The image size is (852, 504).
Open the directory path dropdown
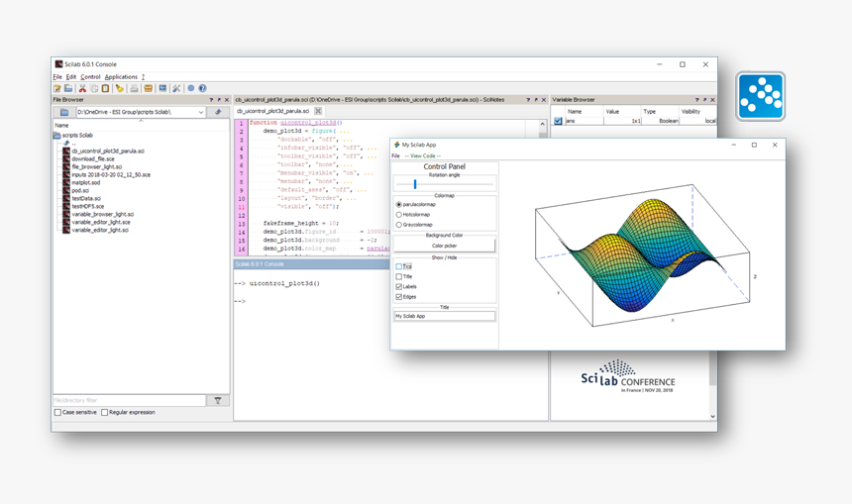click(201, 113)
